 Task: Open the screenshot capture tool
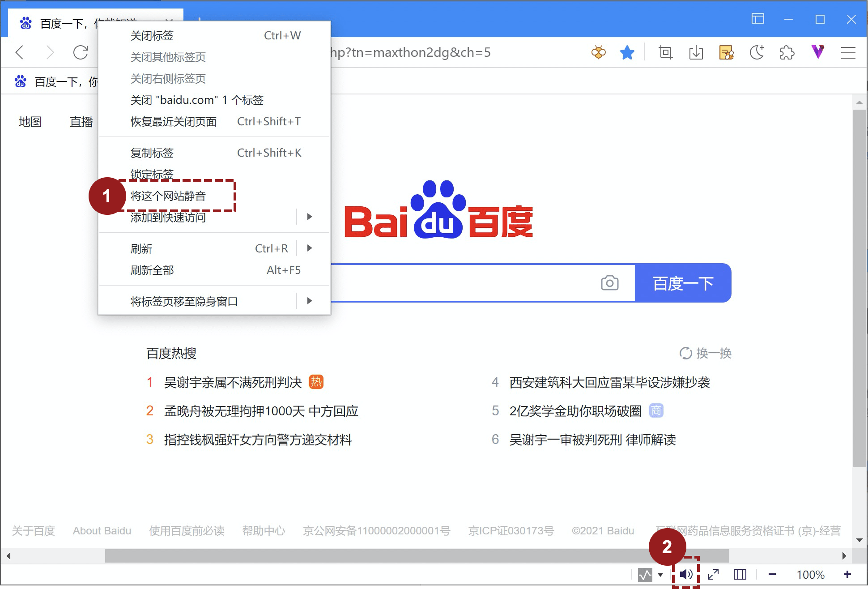point(666,52)
